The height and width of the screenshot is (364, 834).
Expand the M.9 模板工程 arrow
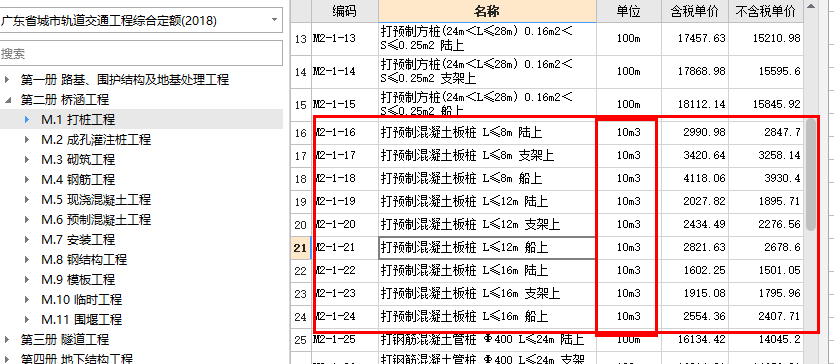[x=27, y=279]
